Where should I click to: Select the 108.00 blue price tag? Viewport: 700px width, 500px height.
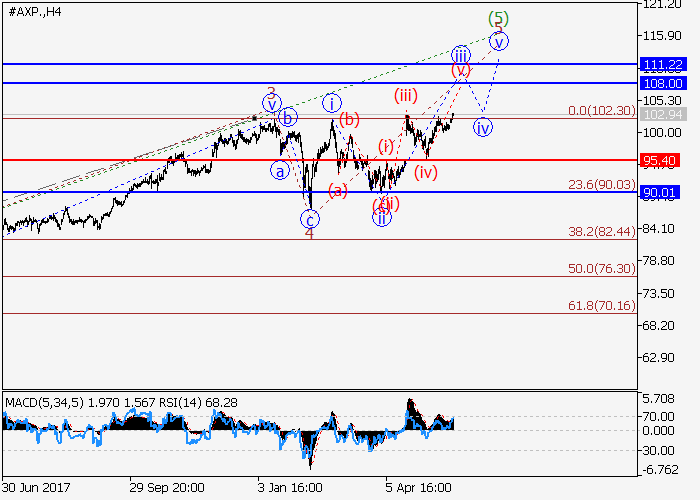664,83
